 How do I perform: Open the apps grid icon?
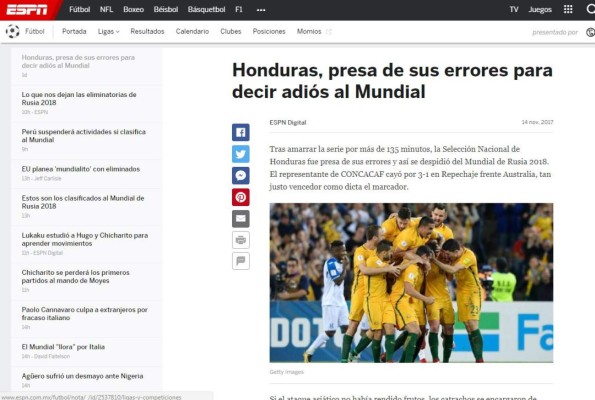[568, 9]
